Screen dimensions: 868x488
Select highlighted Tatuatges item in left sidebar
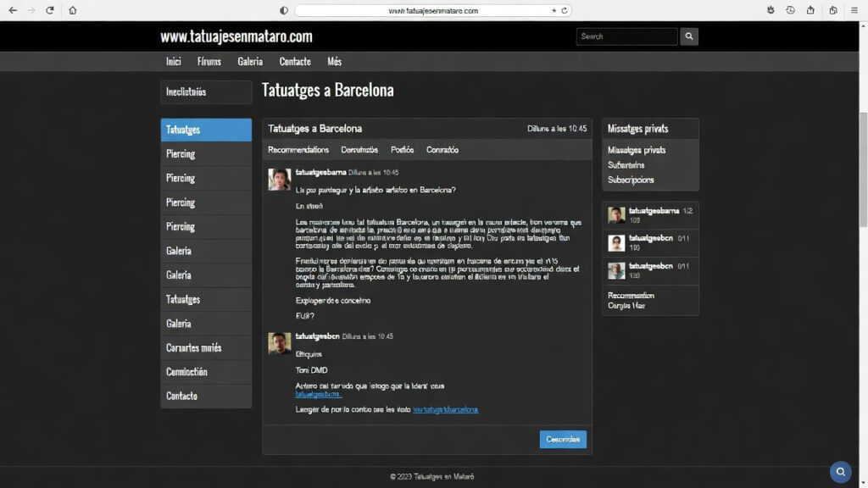(x=206, y=130)
